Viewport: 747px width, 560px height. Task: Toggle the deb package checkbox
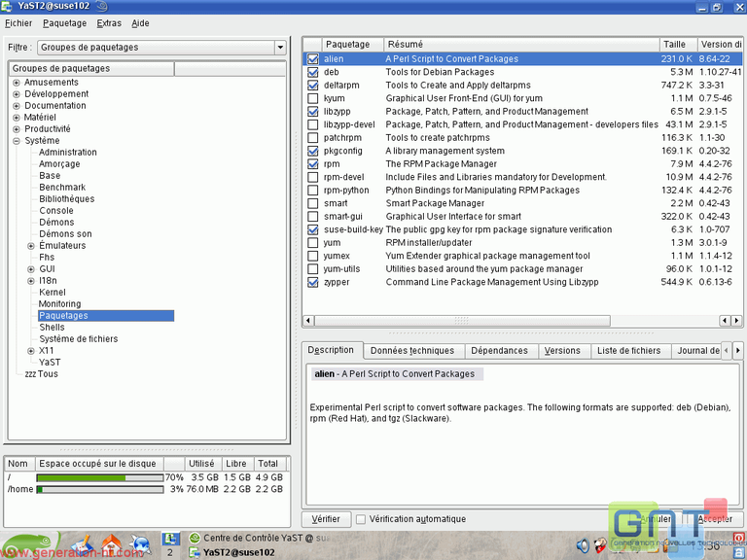312,72
